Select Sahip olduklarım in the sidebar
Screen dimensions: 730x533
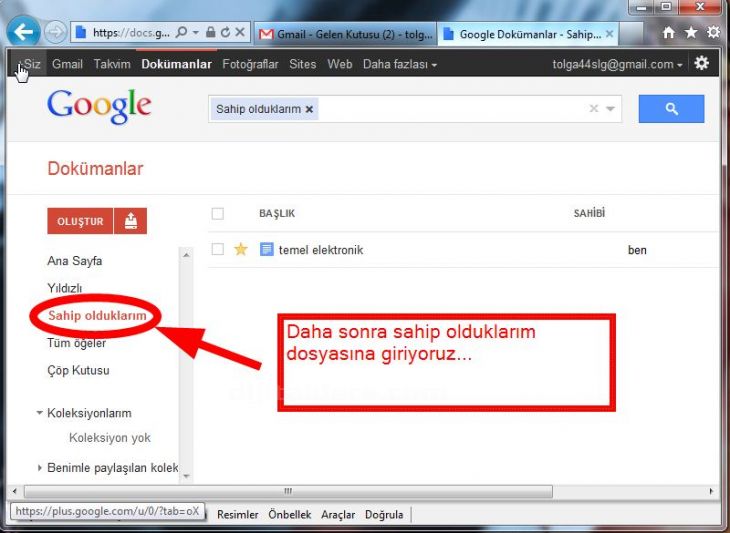pos(97,316)
